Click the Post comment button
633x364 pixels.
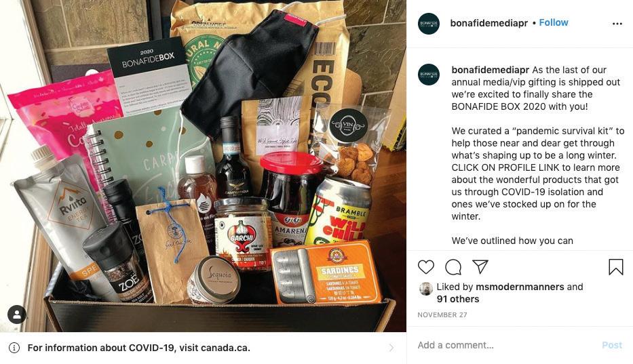click(x=612, y=345)
